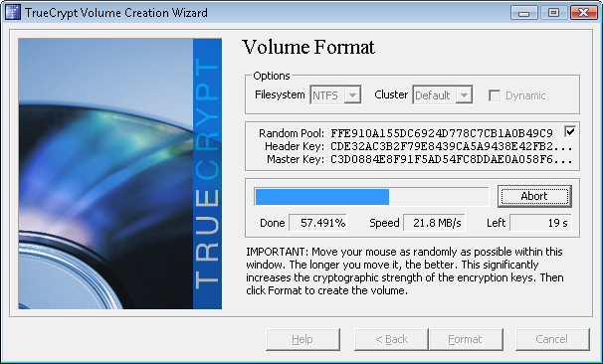Image resolution: width=603 pixels, height=364 pixels.
Task: Go to previous step with Back
Action: pyautogui.click(x=391, y=339)
